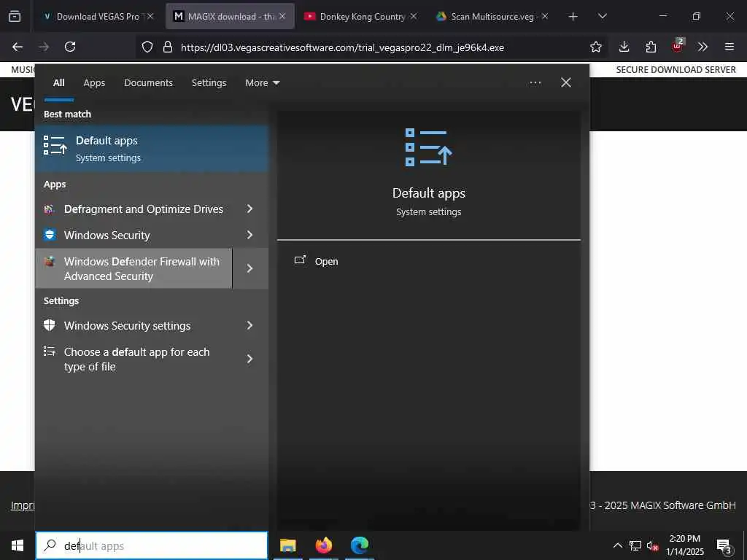Click Choose a default app list icon
Screen dimensions: 747x560
[49, 351]
